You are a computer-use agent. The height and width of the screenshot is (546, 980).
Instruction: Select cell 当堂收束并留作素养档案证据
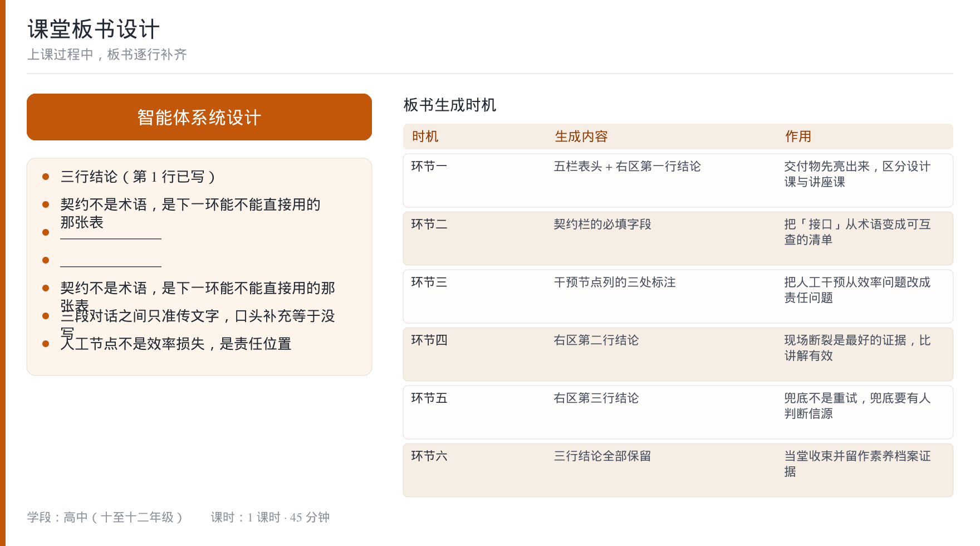tap(857, 464)
